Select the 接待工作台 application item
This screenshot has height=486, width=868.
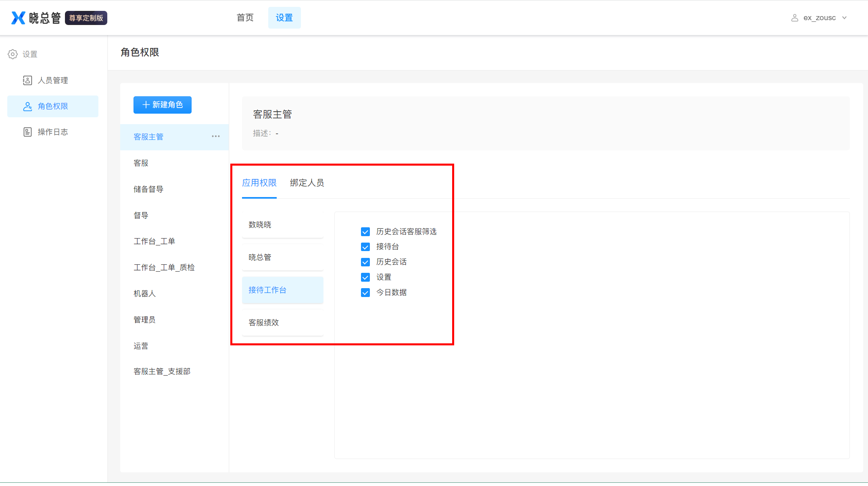282,290
